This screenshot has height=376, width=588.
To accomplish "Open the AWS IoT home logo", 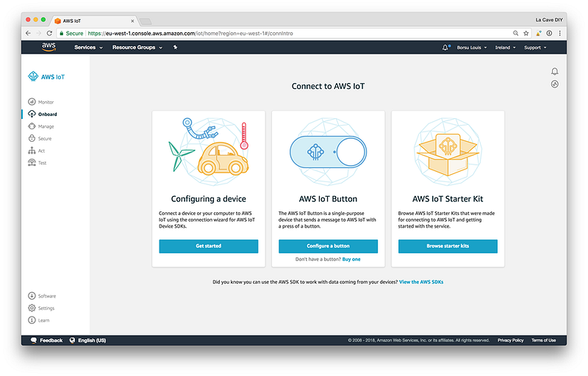I will point(46,76).
